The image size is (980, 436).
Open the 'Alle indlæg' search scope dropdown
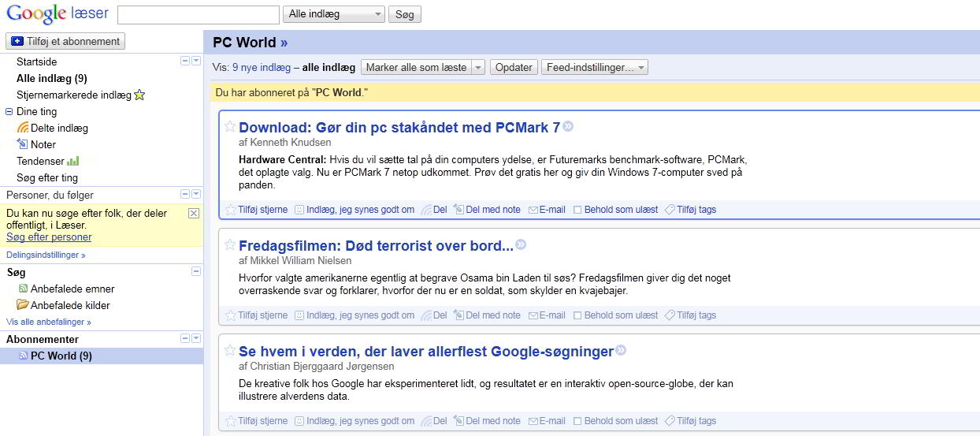tap(334, 14)
